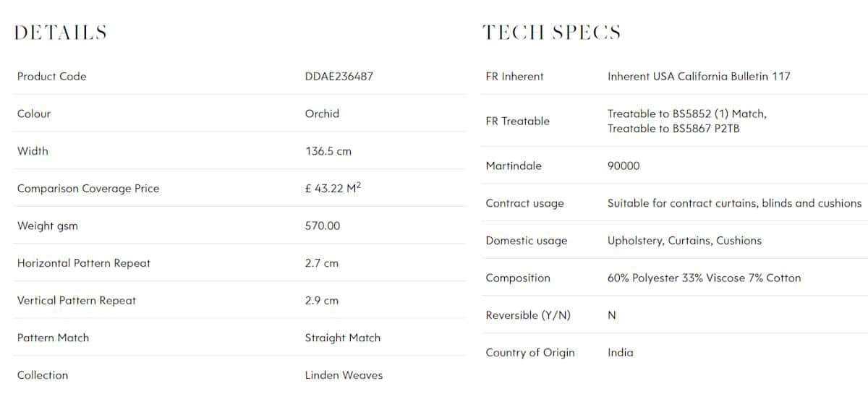Click the Martindale 90000 value
This screenshot has width=868, height=402.
point(624,166)
